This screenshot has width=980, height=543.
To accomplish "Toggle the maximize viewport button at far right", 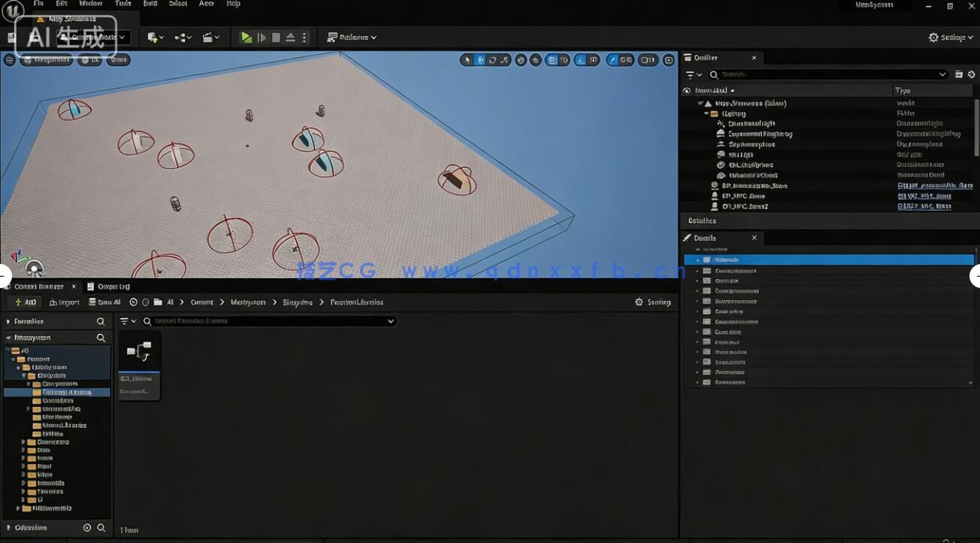I will [x=668, y=60].
